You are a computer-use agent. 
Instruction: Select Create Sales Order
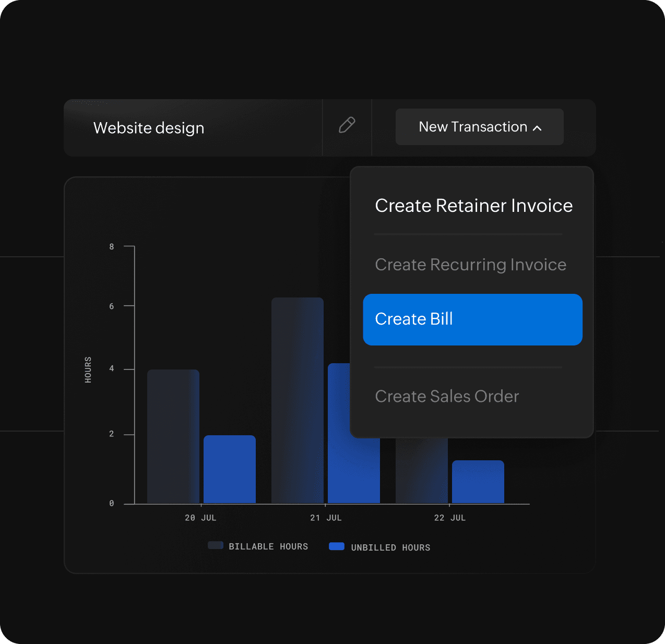point(447,396)
